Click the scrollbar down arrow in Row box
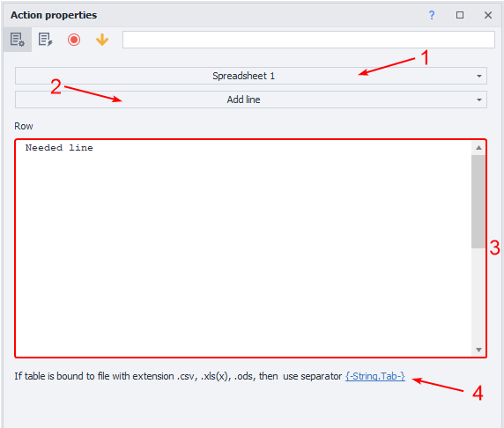 point(478,350)
